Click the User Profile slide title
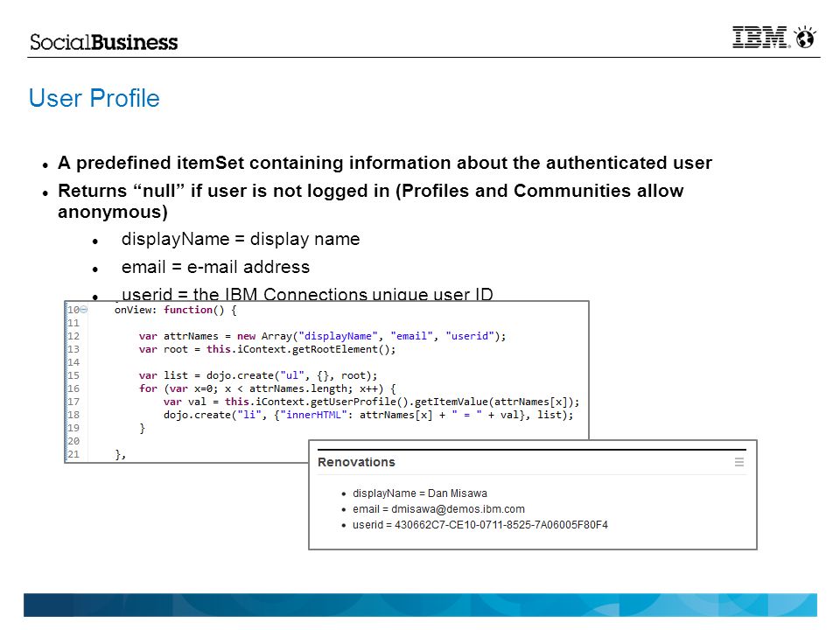The width and height of the screenshot is (840, 630). pos(94,98)
